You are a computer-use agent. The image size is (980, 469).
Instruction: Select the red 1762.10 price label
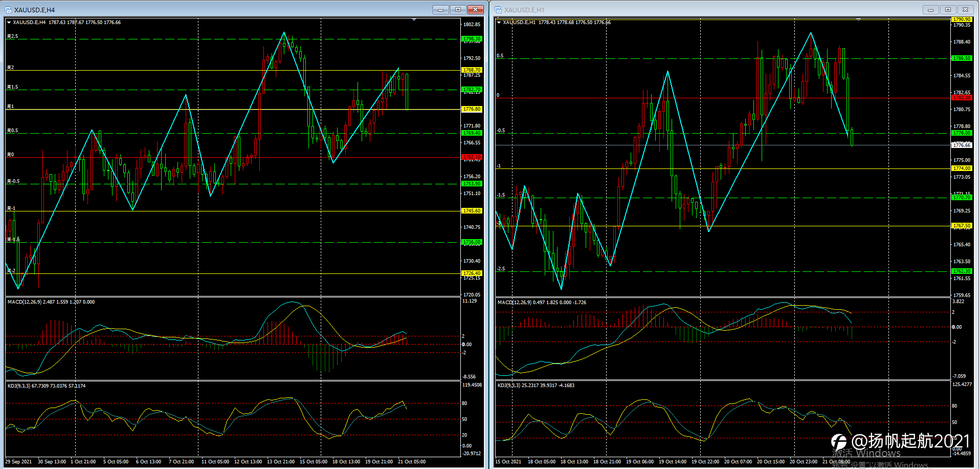pos(472,157)
